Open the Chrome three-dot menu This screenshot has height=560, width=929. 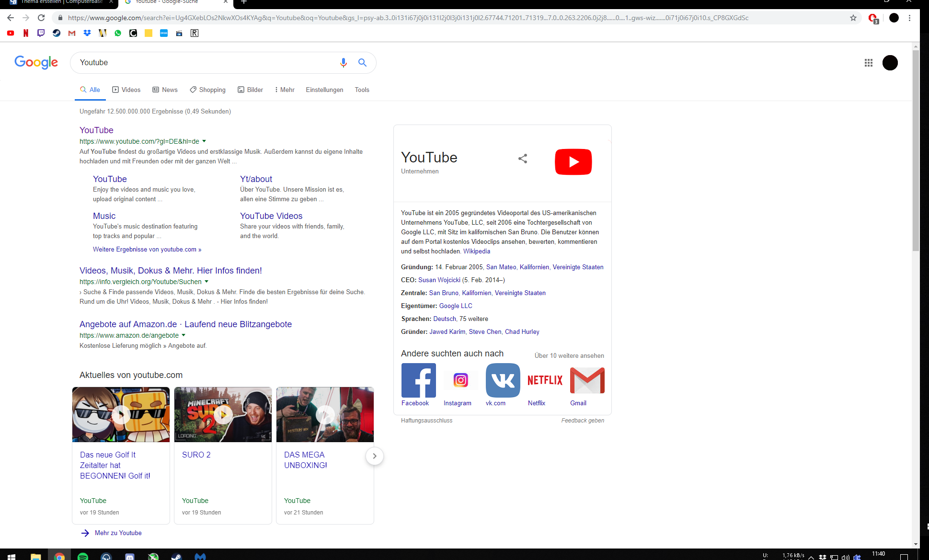tap(909, 18)
